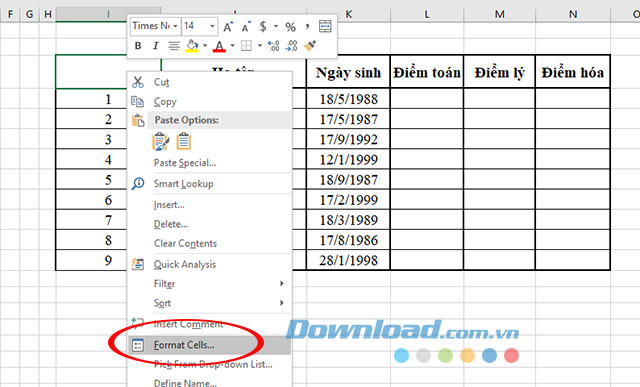
Task: Click the first Paste option icon
Action: pyautogui.click(x=161, y=141)
